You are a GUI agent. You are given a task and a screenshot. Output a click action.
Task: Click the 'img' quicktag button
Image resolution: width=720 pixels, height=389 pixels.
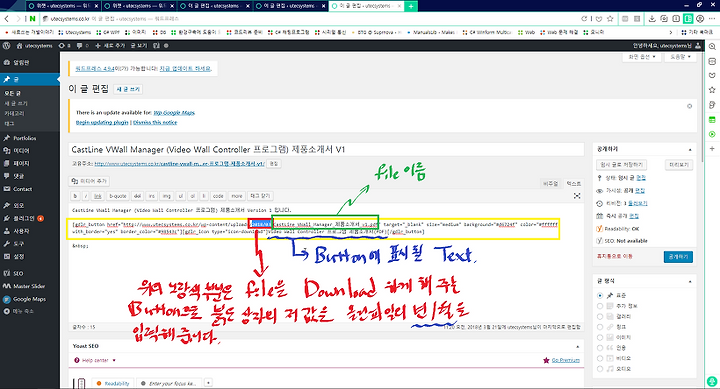pos(166,196)
